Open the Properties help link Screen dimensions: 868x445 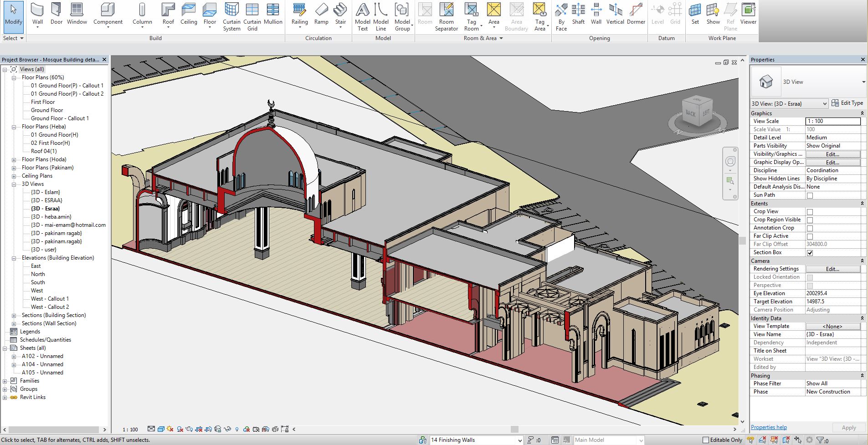769,427
